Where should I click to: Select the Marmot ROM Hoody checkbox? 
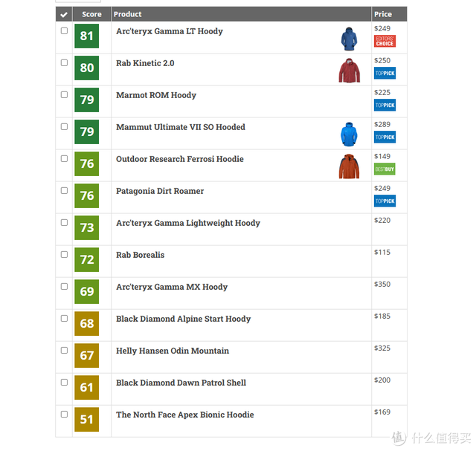pyautogui.click(x=64, y=94)
